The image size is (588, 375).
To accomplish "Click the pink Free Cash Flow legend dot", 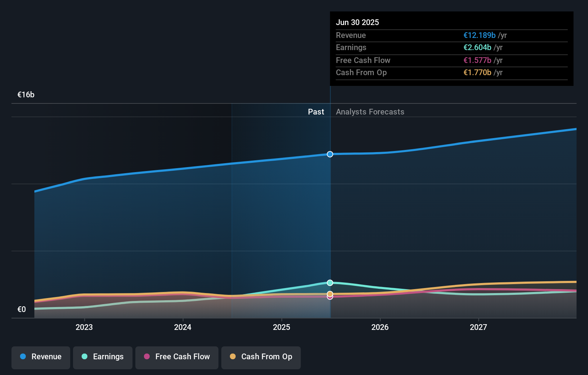I will tap(147, 357).
